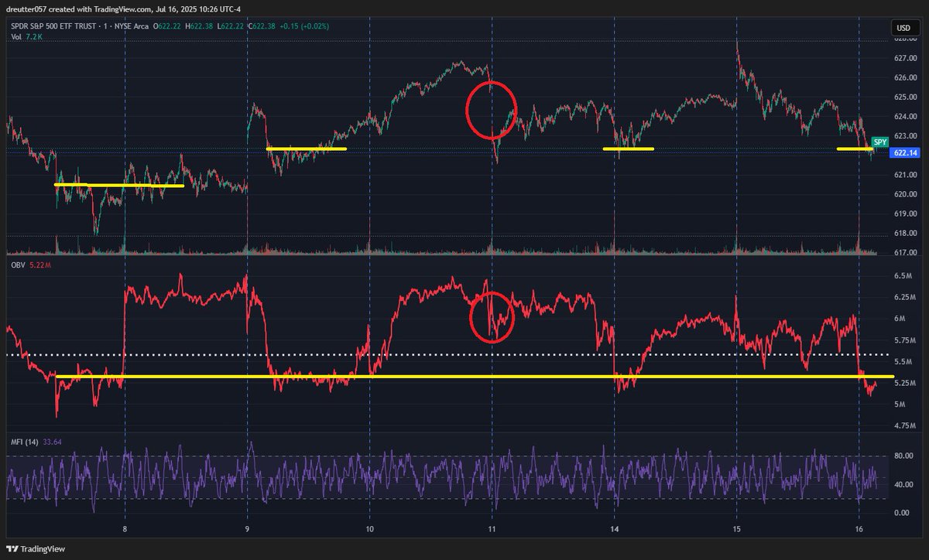Click the 617.00 price axis label

click(905, 253)
